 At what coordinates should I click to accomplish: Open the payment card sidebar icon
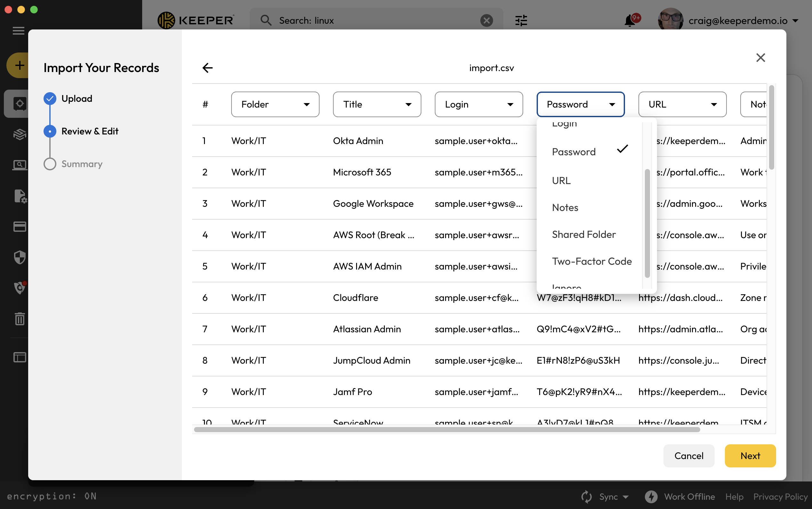[20, 227]
